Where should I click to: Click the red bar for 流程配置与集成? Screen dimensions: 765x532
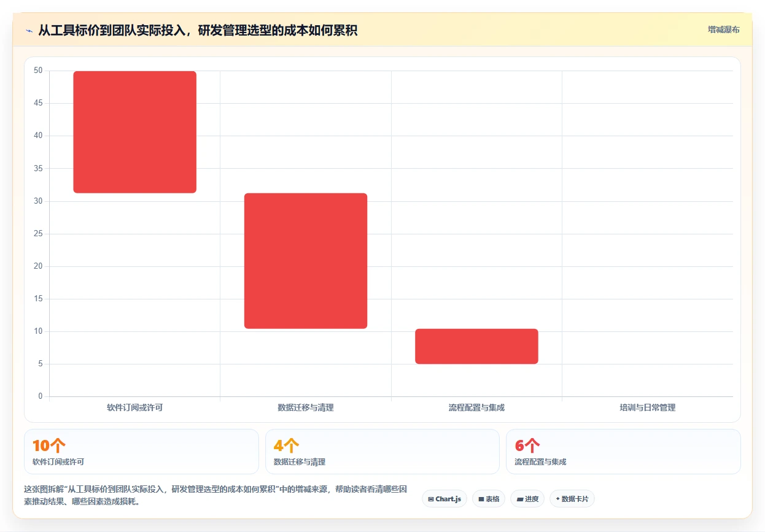click(x=476, y=346)
